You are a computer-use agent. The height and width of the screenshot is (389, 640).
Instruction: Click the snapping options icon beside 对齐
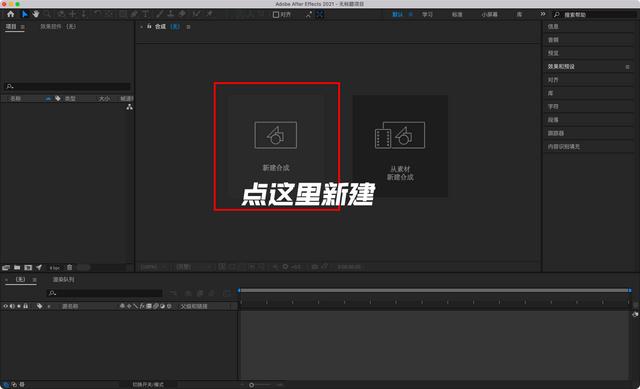[309, 14]
